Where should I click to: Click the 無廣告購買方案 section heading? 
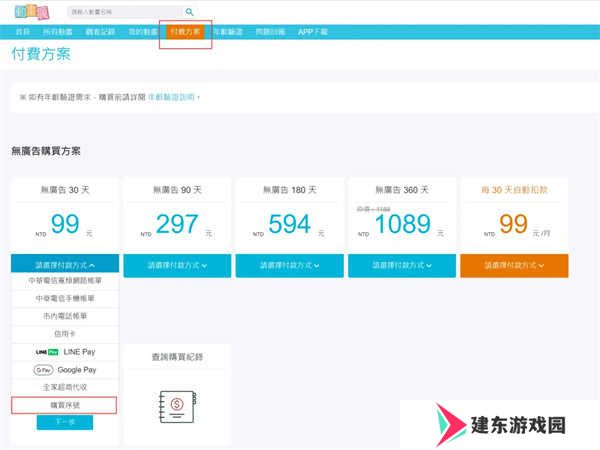pos(46,151)
